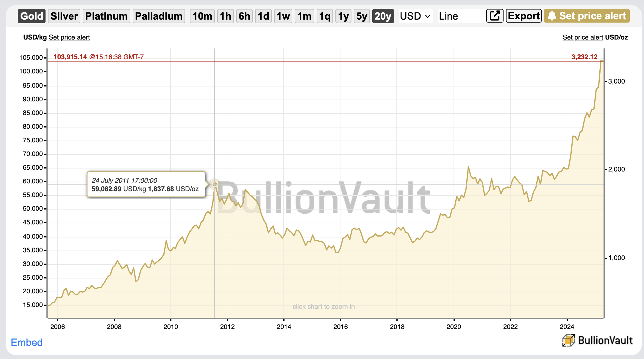This screenshot has height=359, width=644.
Task: Select the 1m time range
Action: click(x=304, y=16)
